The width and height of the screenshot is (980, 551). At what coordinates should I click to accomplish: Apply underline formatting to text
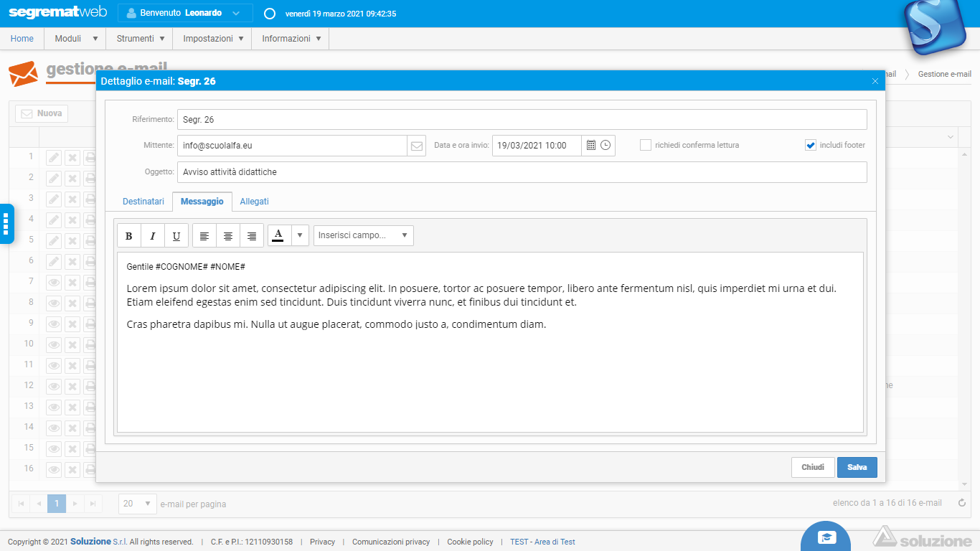point(176,236)
